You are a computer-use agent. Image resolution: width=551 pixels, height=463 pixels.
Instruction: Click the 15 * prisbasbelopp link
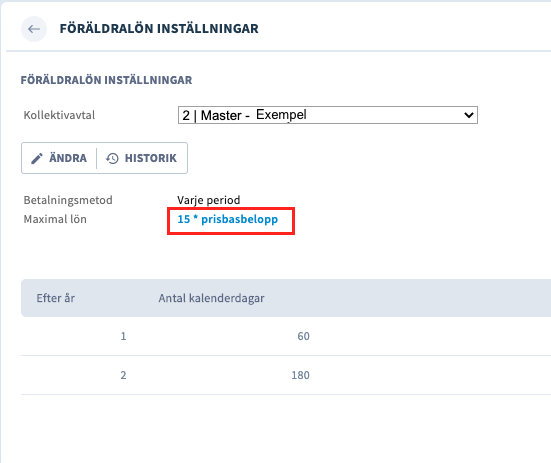point(227,219)
